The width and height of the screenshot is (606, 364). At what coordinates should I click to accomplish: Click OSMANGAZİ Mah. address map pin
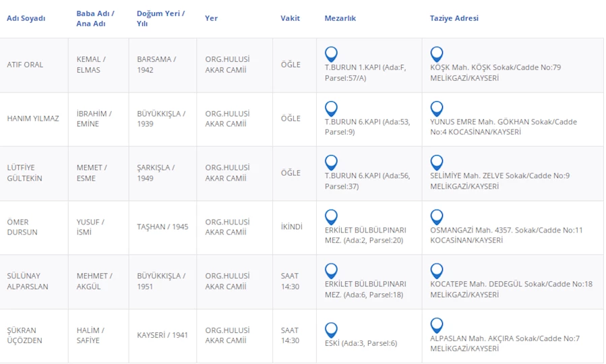click(x=437, y=217)
